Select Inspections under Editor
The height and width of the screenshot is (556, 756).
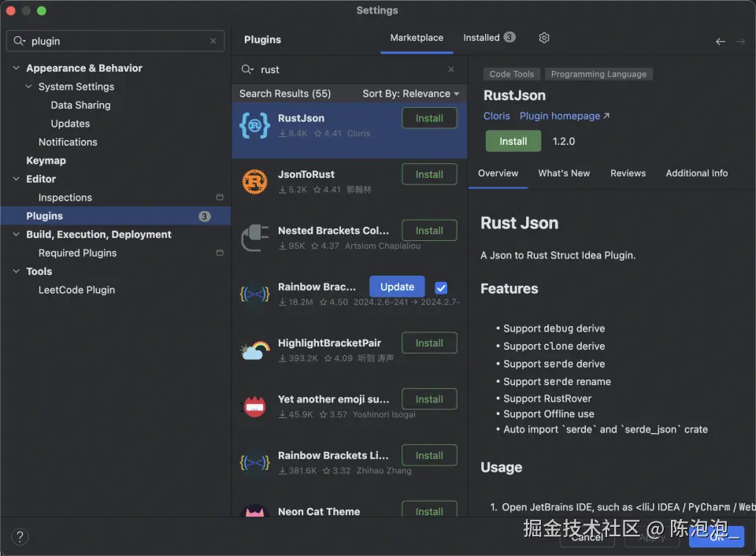pyautogui.click(x=65, y=197)
